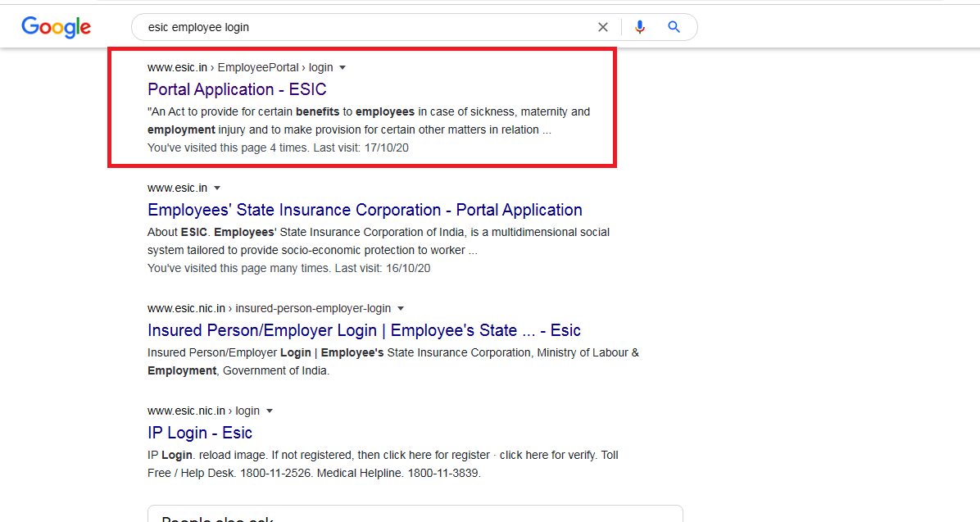Click the snippet starting 'About ESIC. Employees' State'
980x522 pixels.
click(379, 241)
